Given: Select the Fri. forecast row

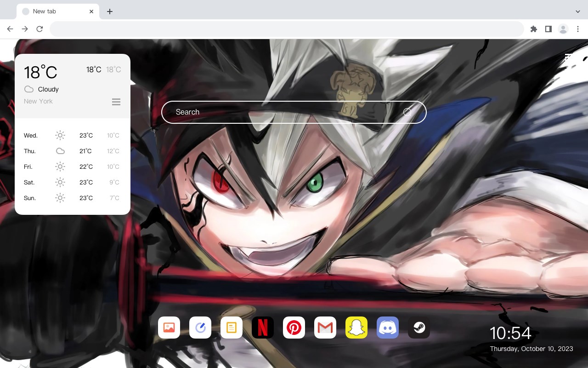Looking at the screenshot, I should click(x=73, y=167).
